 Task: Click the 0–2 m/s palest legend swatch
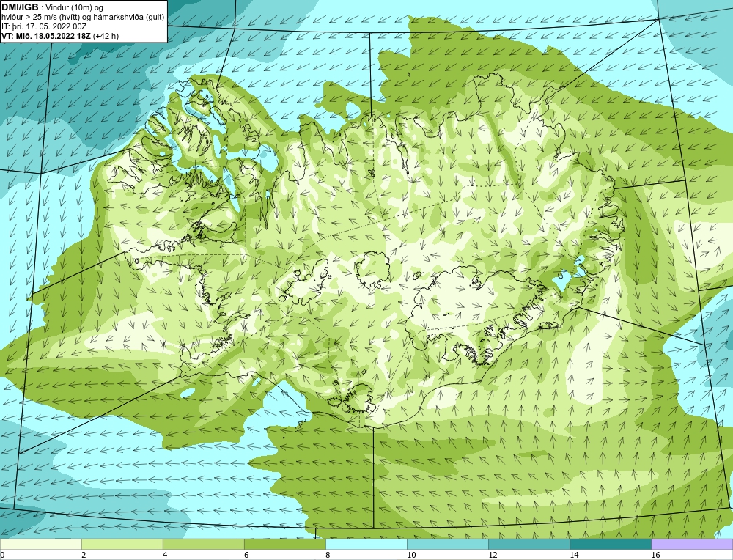point(40,544)
